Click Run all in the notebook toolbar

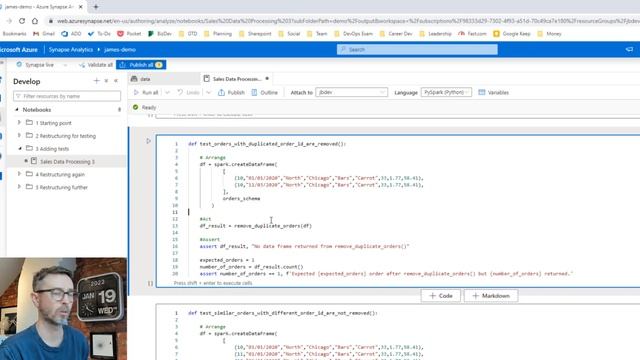(146, 93)
